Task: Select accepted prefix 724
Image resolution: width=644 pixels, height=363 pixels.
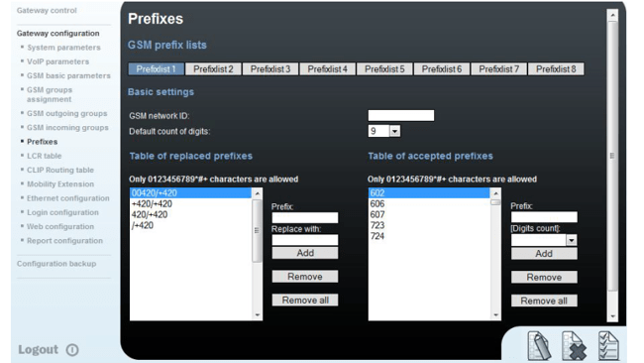Action: click(x=429, y=236)
